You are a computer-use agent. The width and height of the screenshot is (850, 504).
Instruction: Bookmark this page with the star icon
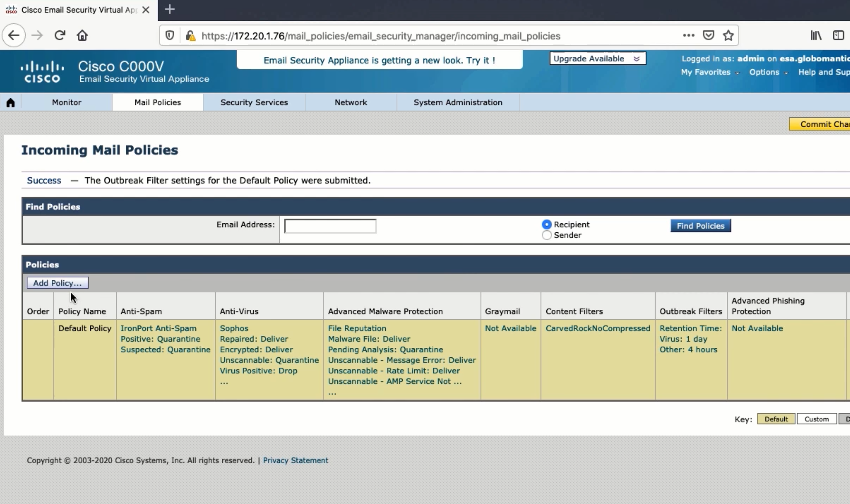coord(728,36)
